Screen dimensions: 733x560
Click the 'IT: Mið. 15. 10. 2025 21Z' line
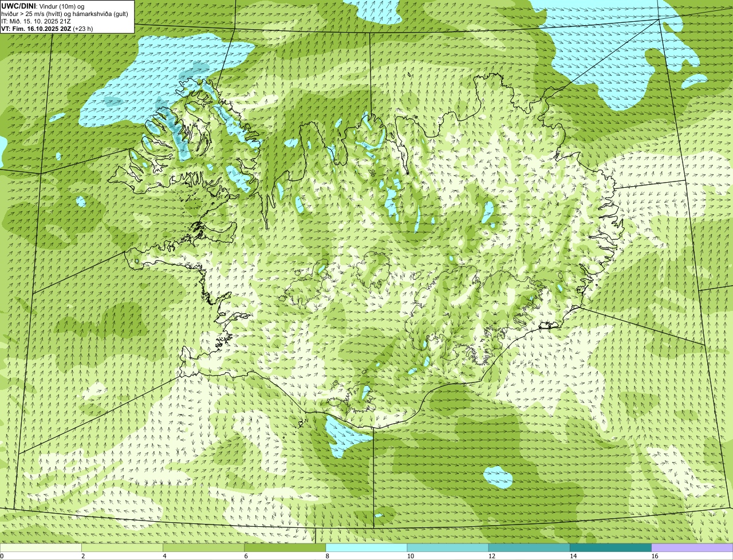click(36, 21)
